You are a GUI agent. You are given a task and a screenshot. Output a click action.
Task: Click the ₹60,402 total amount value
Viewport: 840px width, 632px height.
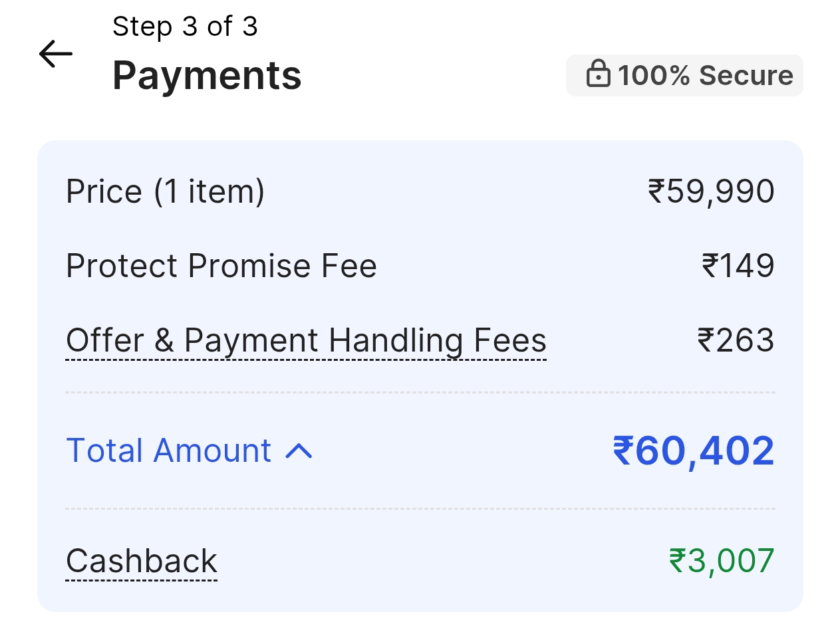point(694,451)
